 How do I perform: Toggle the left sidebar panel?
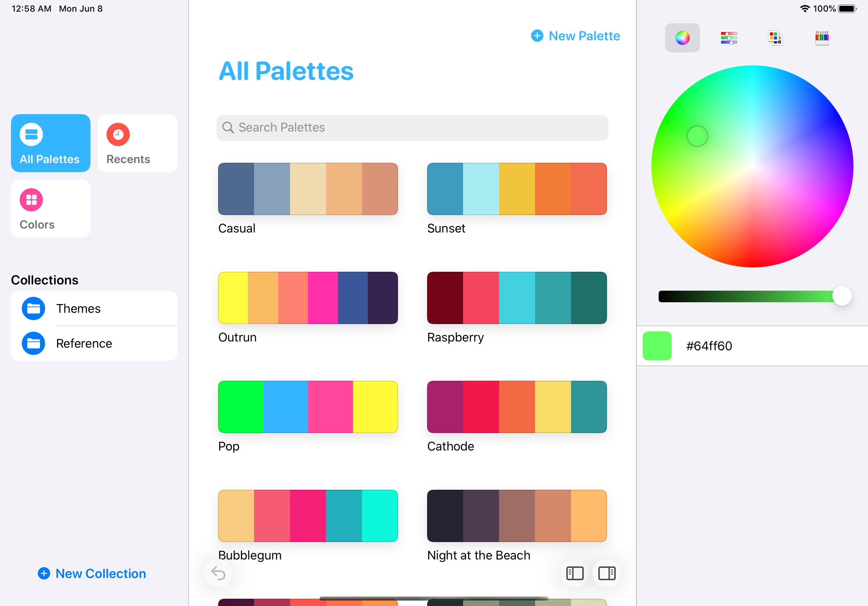point(575,573)
